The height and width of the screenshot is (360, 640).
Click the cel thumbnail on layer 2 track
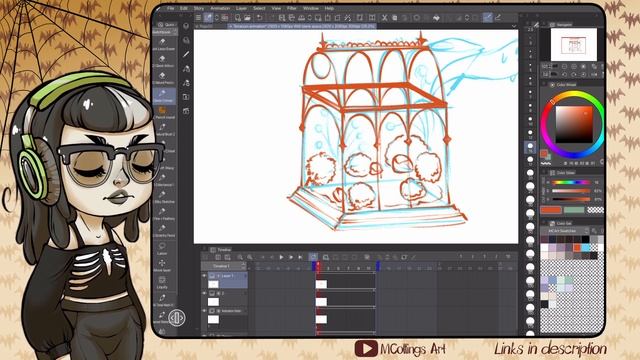[321, 302]
